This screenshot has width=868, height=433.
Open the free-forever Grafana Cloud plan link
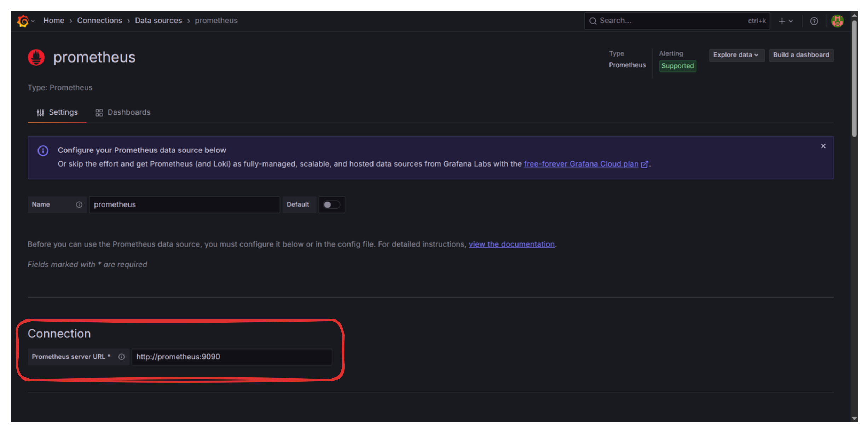pyautogui.click(x=581, y=164)
